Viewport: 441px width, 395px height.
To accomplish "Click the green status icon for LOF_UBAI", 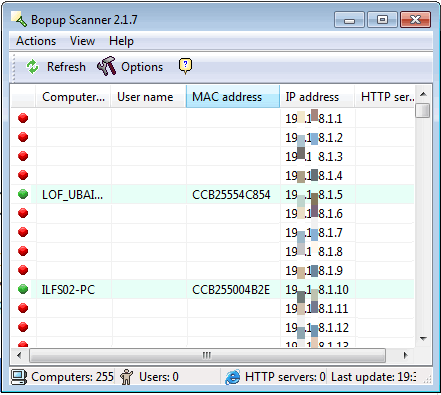I will [x=23, y=194].
